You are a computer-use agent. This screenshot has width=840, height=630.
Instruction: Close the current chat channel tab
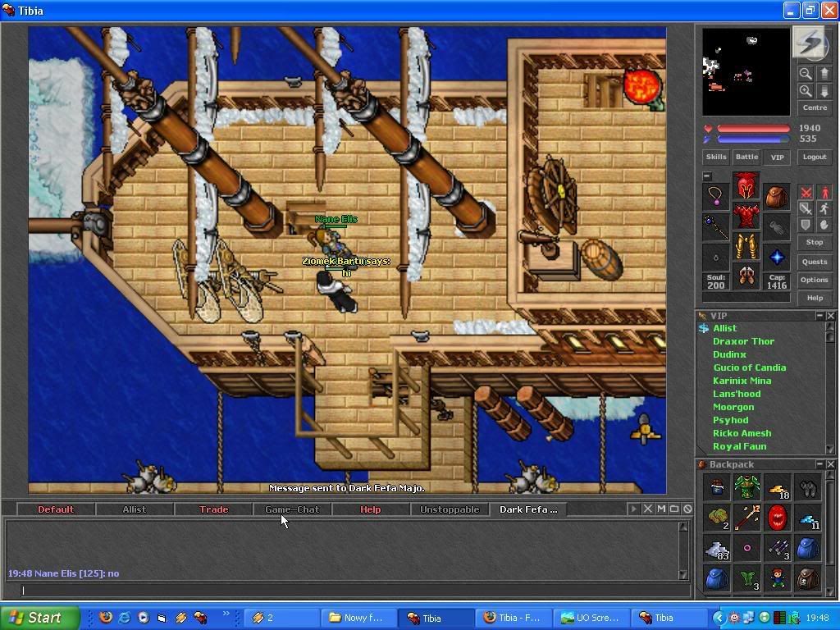(647, 509)
